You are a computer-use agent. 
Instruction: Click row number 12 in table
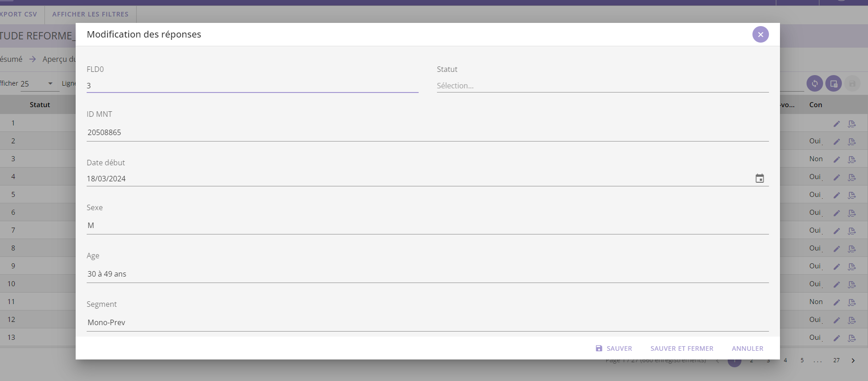[11, 320]
